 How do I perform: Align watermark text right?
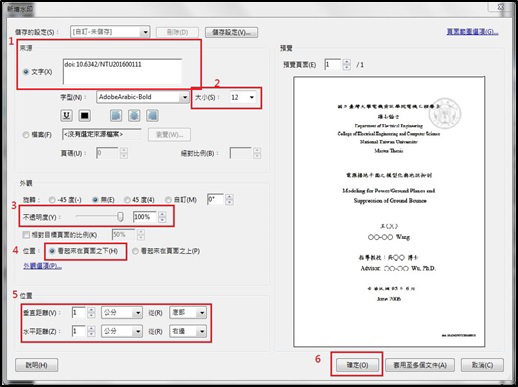coord(152,115)
